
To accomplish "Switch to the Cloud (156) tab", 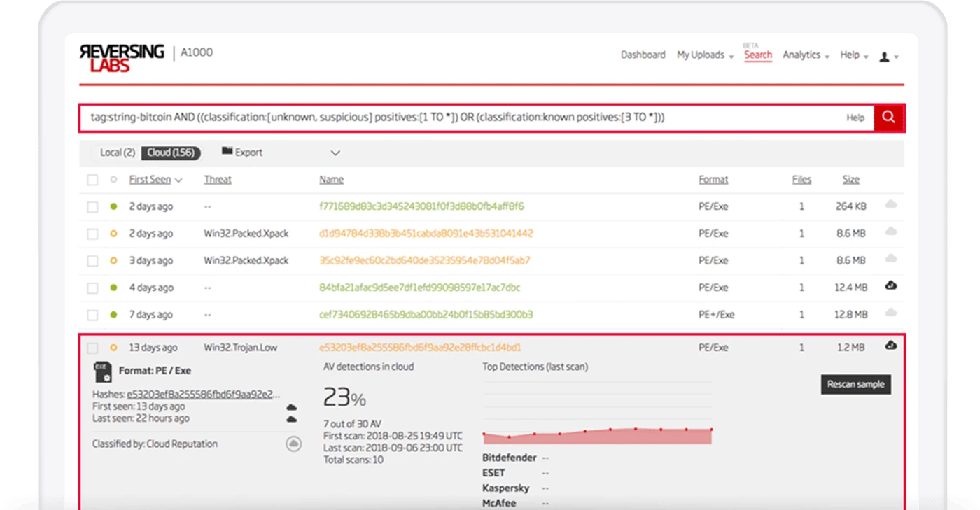I will pos(171,153).
